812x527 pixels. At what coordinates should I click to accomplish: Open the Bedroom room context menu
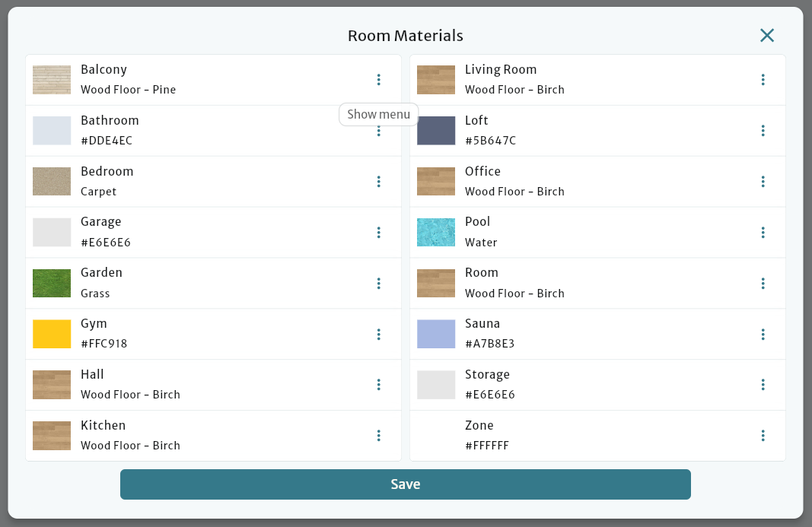pyautogui.click(x=378, y=181)
